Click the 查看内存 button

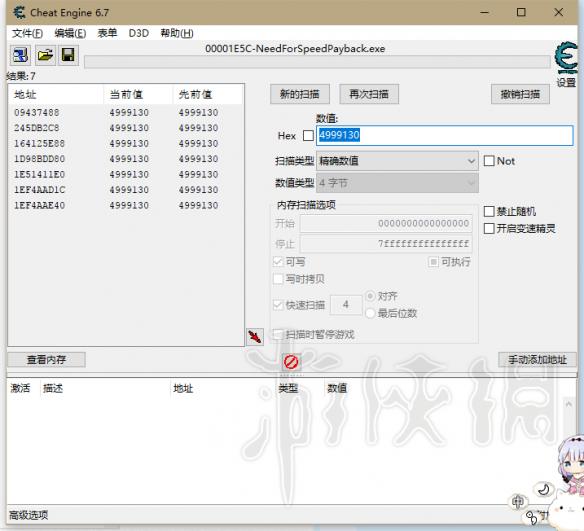coord(47,360)
